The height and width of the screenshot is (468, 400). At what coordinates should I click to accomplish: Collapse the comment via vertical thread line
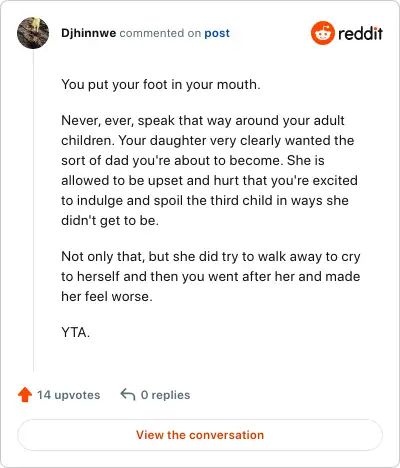click(33, 211)
